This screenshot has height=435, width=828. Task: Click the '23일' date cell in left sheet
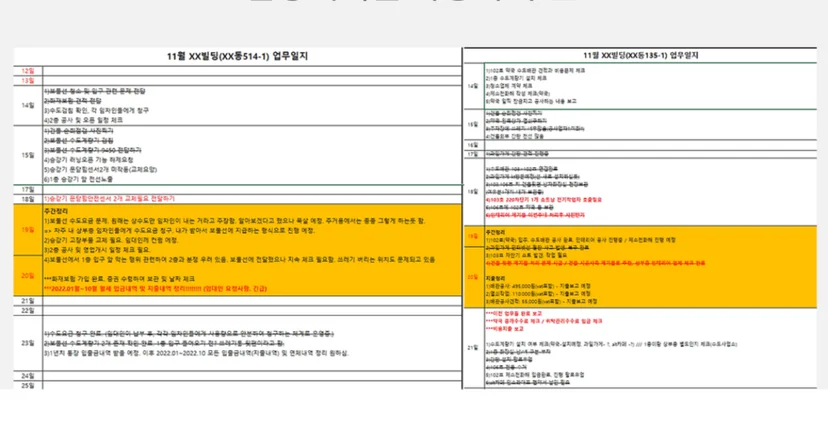coord(28,343)
